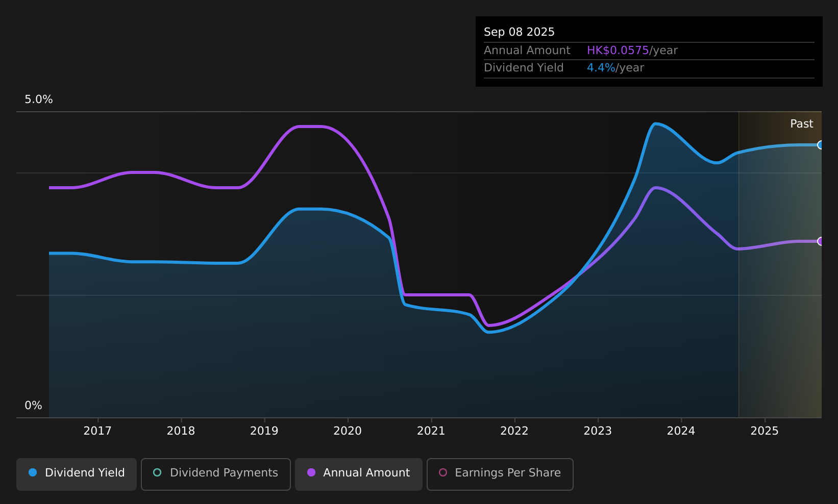Click the 2018 axis label
Image resolution: width=838 pixels, height=504 pixels.
pos(181,431)
